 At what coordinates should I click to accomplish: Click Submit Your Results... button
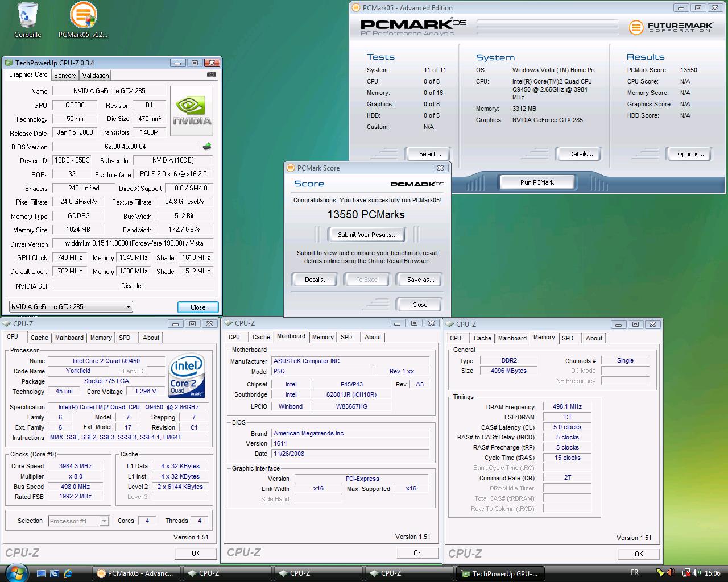[367, 235]
